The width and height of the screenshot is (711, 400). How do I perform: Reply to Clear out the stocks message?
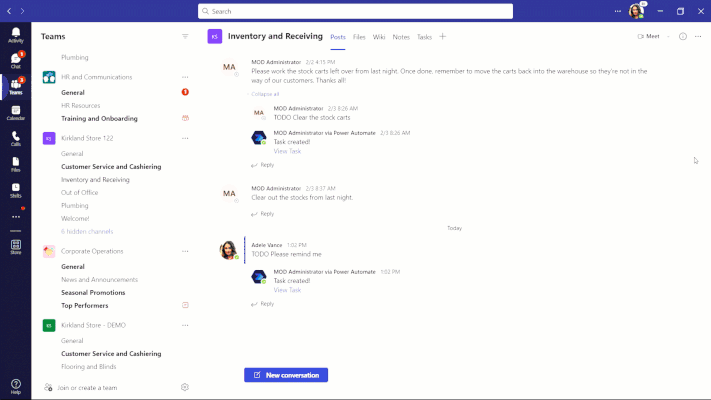point(263,214)
